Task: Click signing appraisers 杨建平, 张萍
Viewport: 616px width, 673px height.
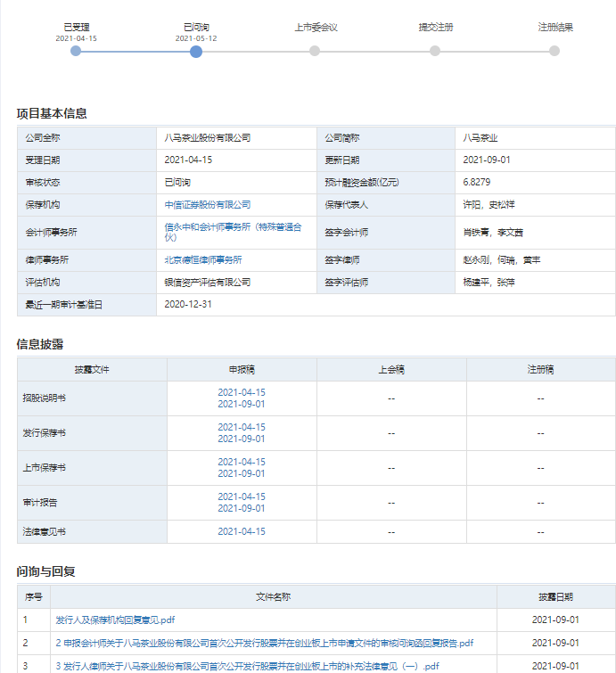Action: point(489,282)
